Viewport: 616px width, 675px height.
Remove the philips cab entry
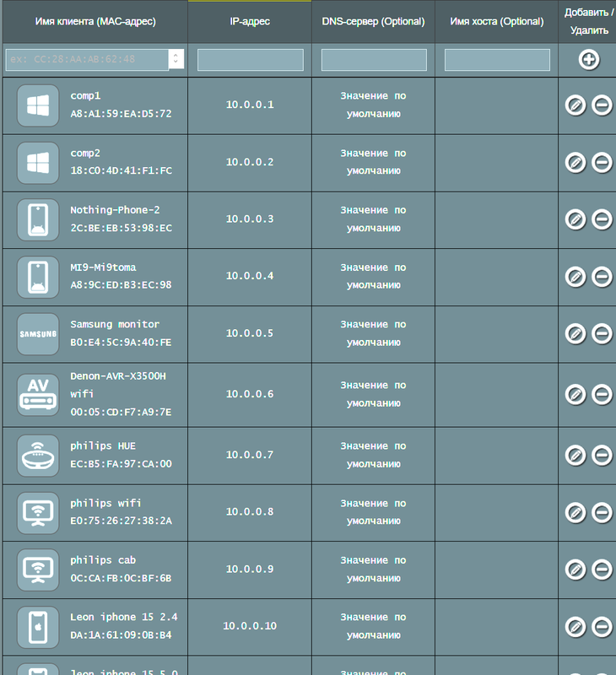pos(602,569)
